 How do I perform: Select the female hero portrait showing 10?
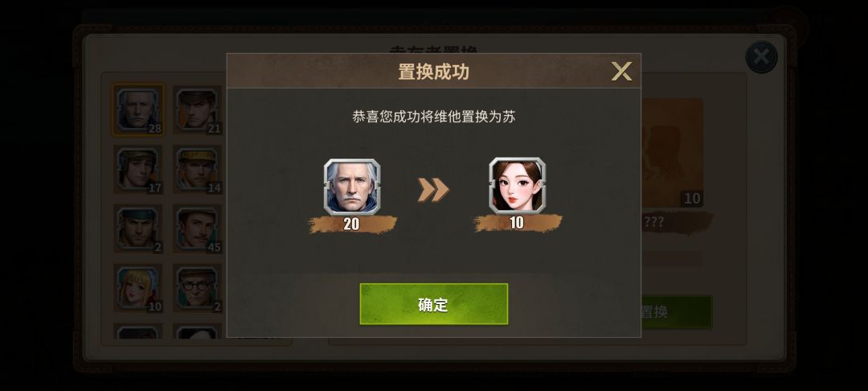pos(517,186)
